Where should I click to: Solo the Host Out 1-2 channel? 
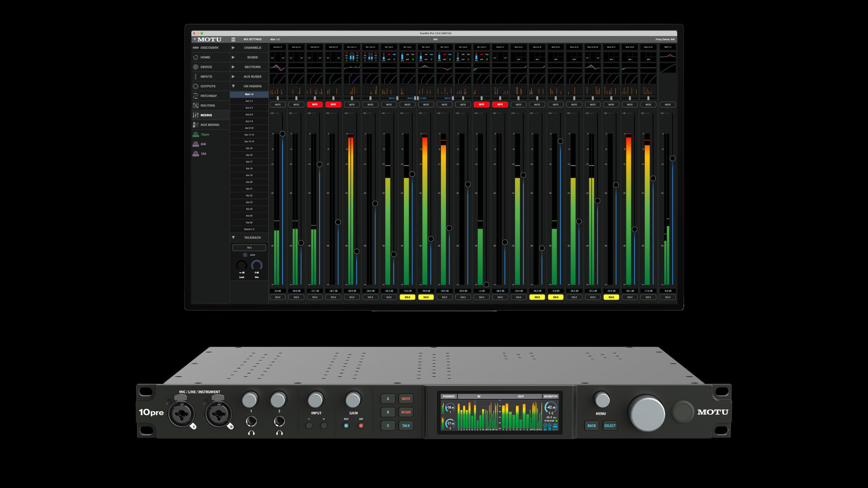point(278,297)
